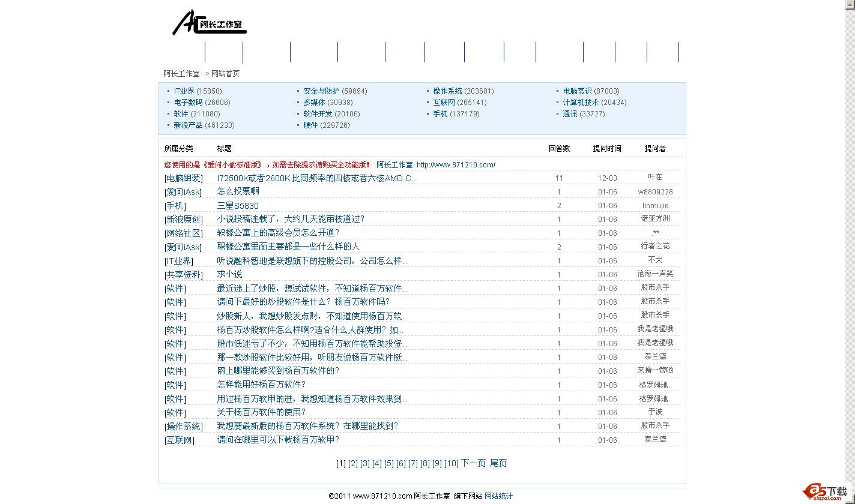
Task: Open the 互联网 category in the blue box
Action: (444, 103)
